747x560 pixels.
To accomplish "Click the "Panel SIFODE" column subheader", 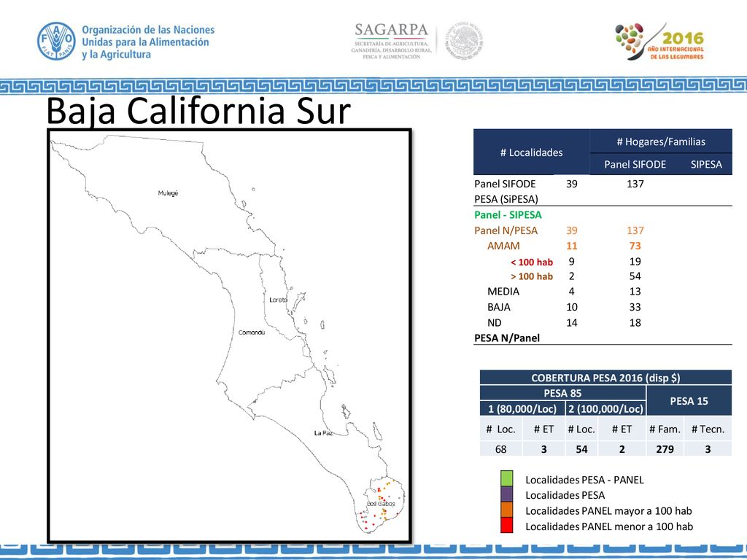I will 635,164.
